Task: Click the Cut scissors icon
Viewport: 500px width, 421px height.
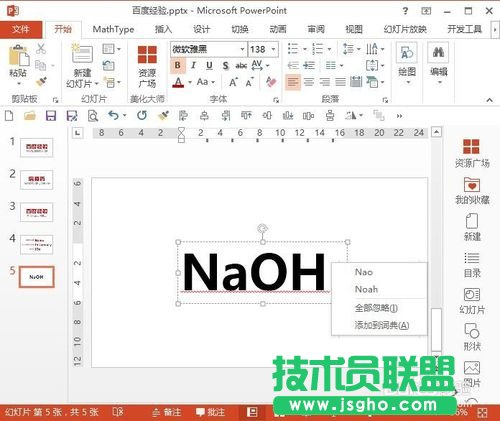Action: 41,49
